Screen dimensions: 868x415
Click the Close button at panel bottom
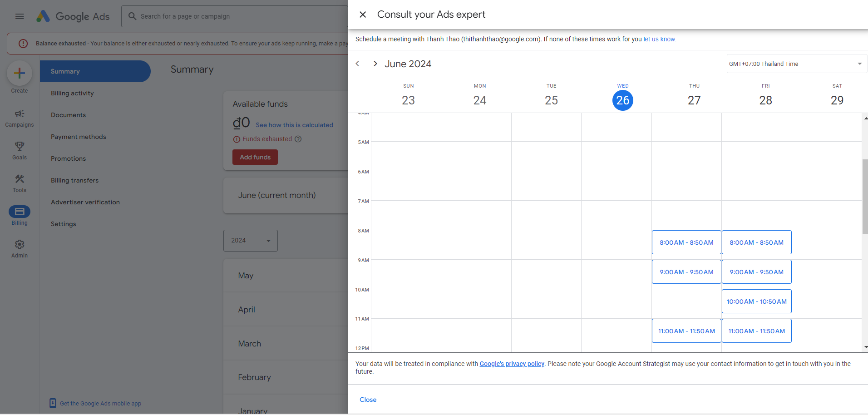[368, 400]
